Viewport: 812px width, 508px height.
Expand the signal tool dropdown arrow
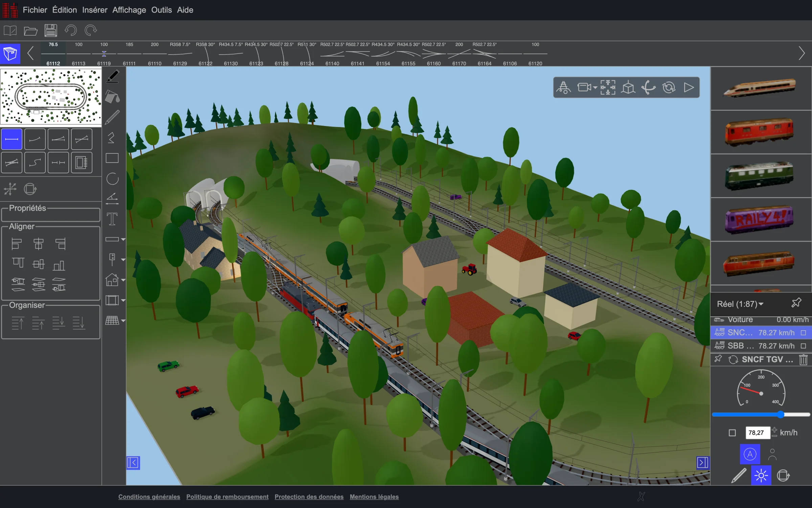point(123,260)
